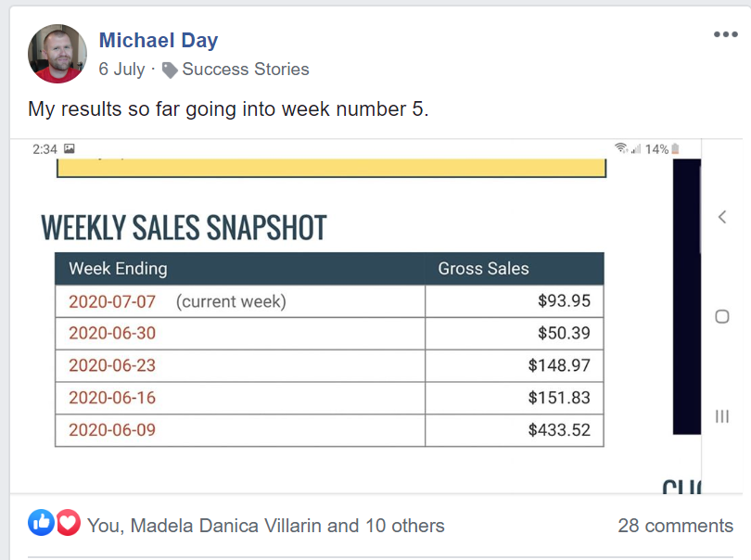Open the 2020-06-09 week ending link
Viewport: 751px width, 560px height.
(x=112, y=429)
